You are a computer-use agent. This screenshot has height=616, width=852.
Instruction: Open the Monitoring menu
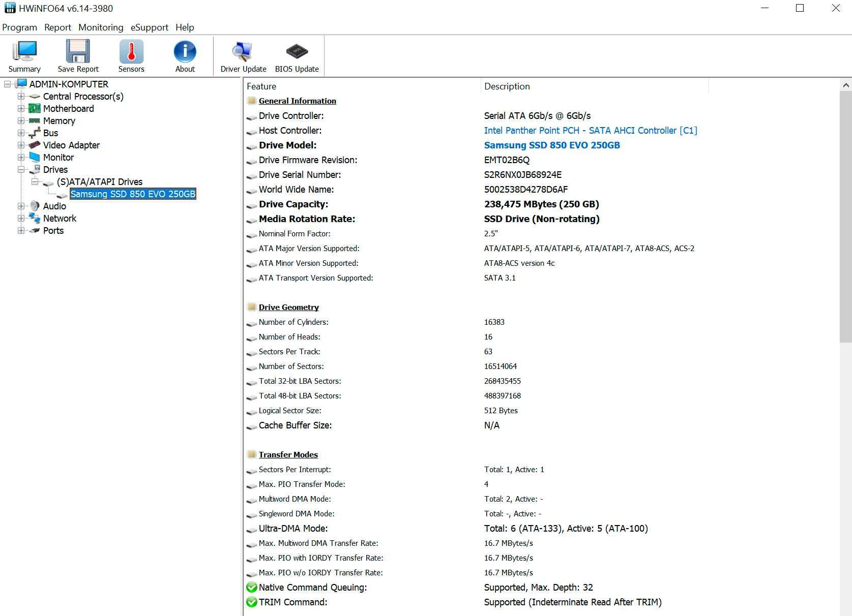(x=101, y=27)
